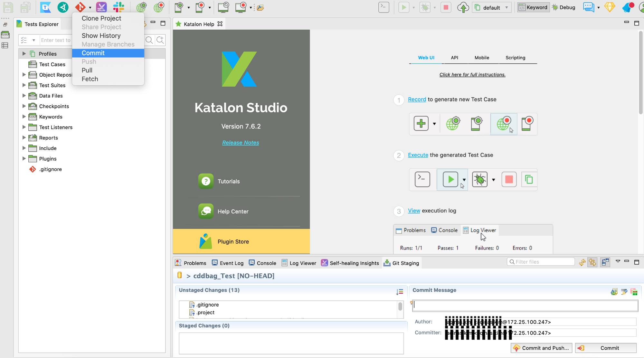Open the Self-Healing toolbar icon
This screenshot has width=644, height=358.
[101, 7]
